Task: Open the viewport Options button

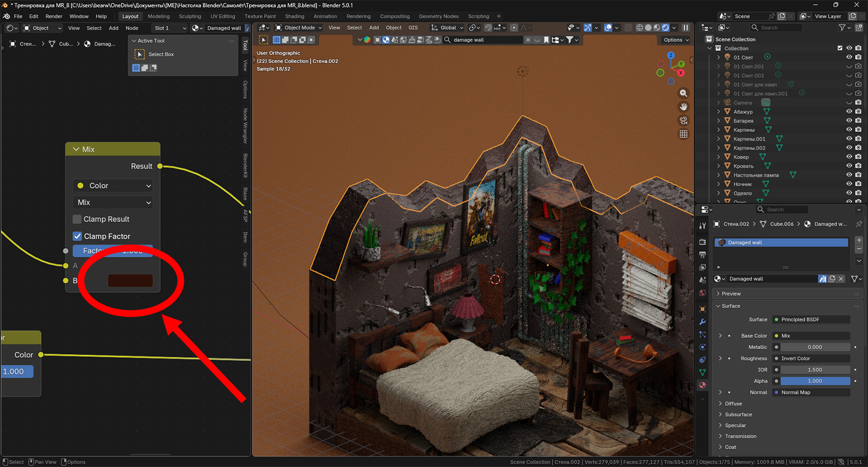Action: point(675,40)
